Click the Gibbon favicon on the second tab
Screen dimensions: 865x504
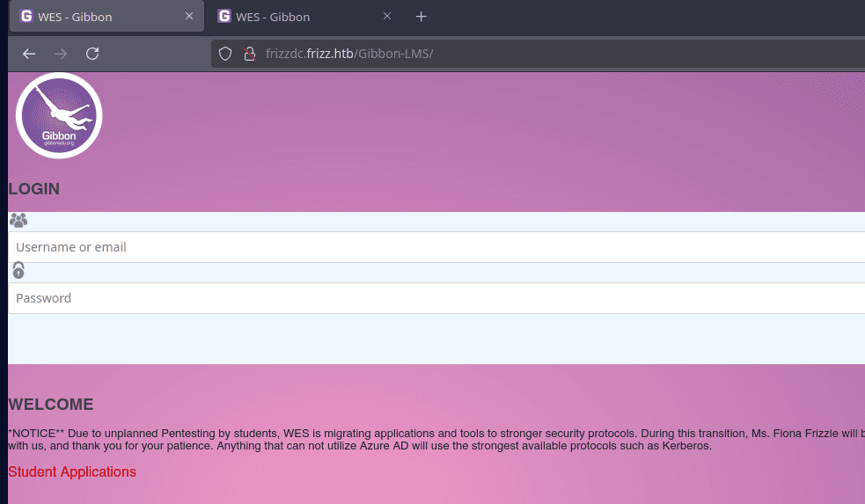pos(224,17)
